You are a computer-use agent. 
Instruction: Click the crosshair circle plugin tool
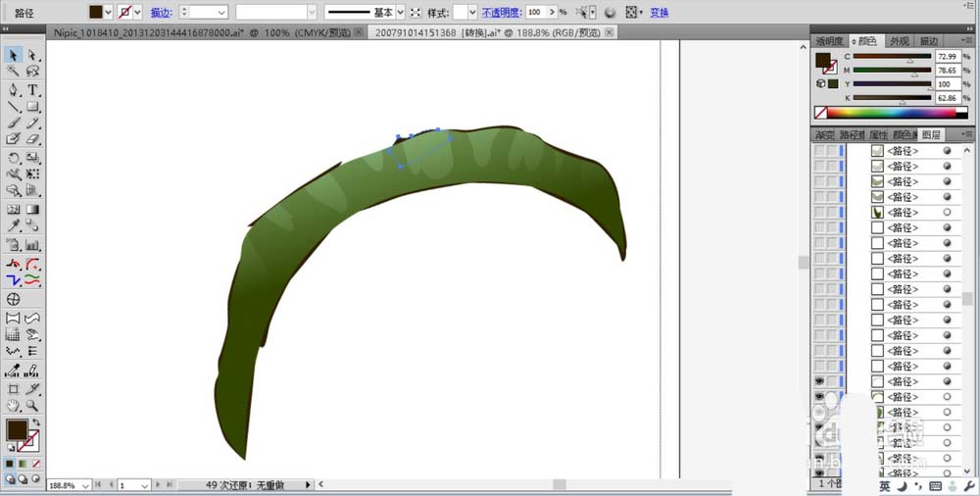(13, 300)
